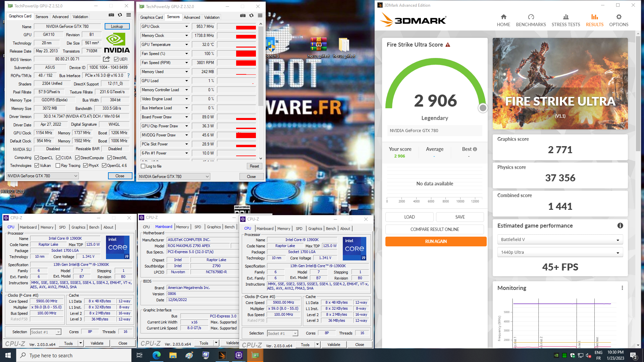The height and width of the screenshot is (362, 644).
Task: Click the Lookup button in GPU-Z
Action: (117, 26)
